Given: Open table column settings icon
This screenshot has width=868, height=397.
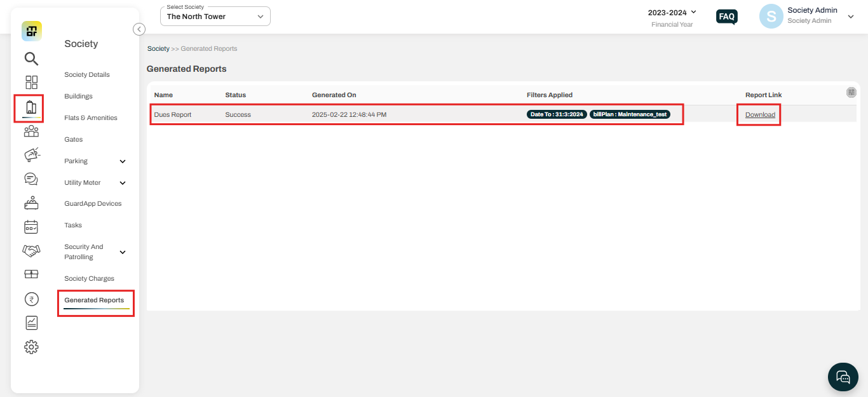Looking at the screenshot, I should point(851,93).
